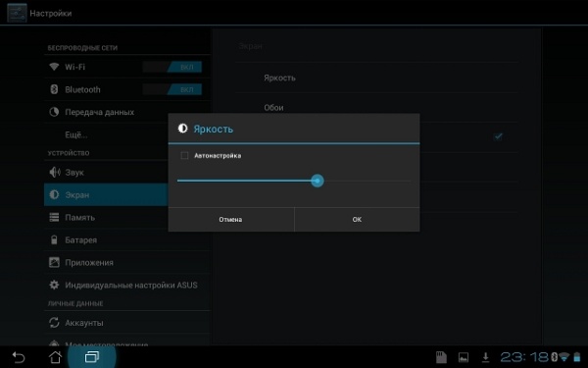Viewport: 588px width, 368px height.
Task: Tap the Аккаунты sync icon
Action: (54, 323)
